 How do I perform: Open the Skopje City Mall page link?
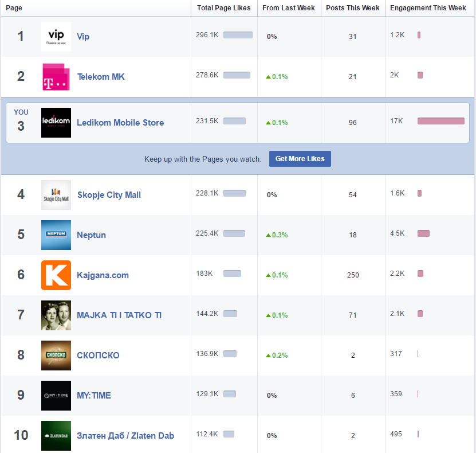(x=109, y=195)
